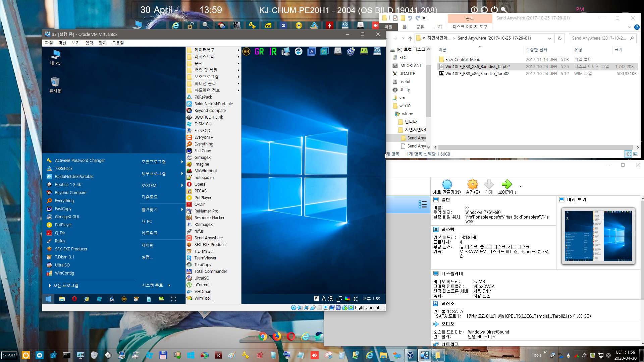Expand the 데이터복구 submenu
The width and height of the screenshot is (644, 362).
213,50
